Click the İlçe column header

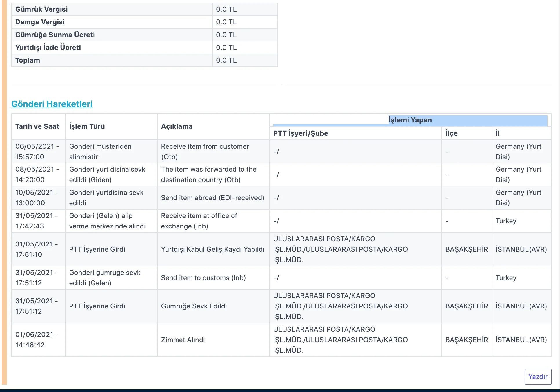451,133
